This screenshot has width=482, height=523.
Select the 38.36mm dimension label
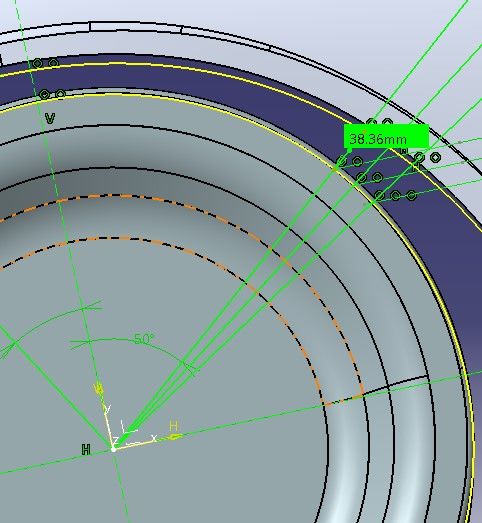click(386, 136)
